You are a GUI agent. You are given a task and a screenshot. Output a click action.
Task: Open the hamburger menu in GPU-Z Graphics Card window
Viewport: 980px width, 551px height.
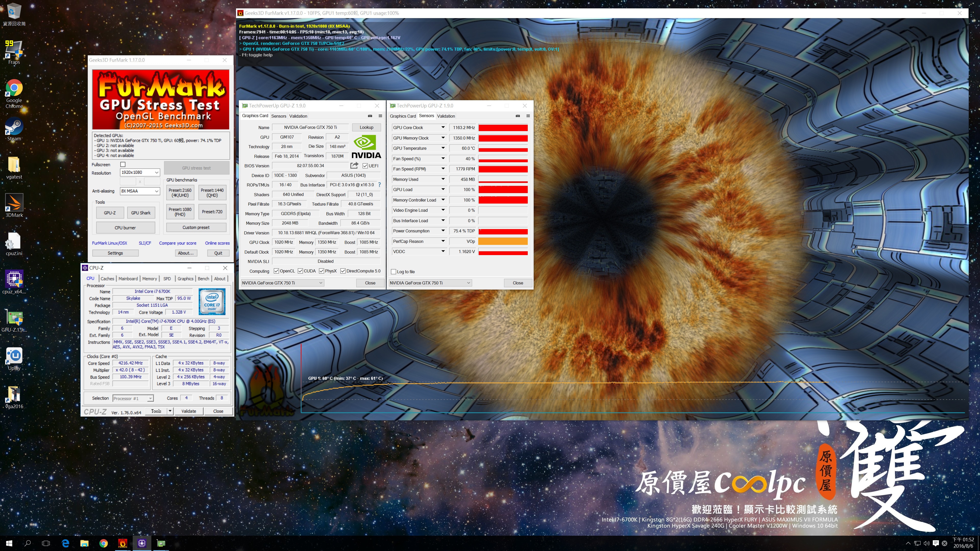click(380, 116)
